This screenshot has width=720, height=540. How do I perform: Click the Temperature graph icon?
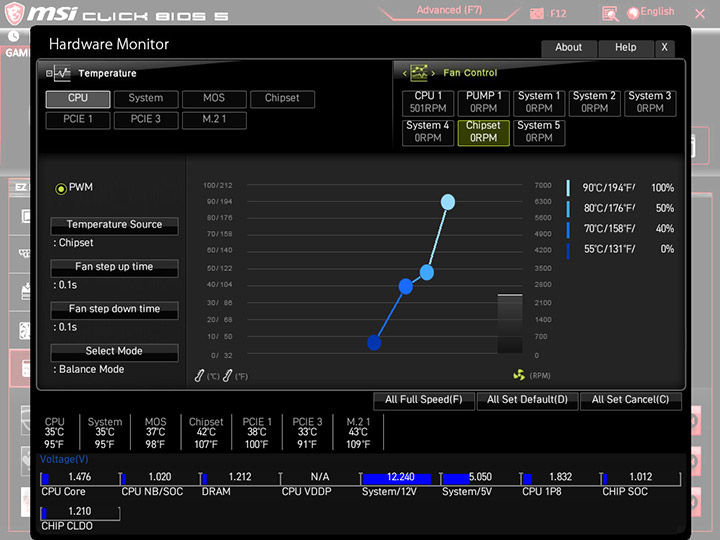[62, 73]
